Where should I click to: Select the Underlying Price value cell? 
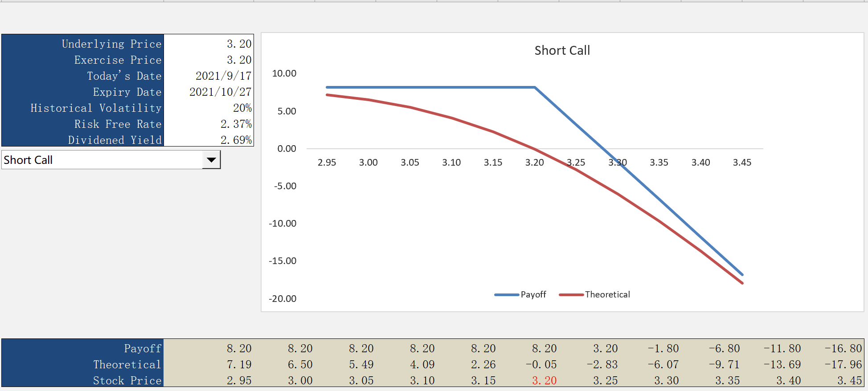pyautogui.click(x=209, y=44)
